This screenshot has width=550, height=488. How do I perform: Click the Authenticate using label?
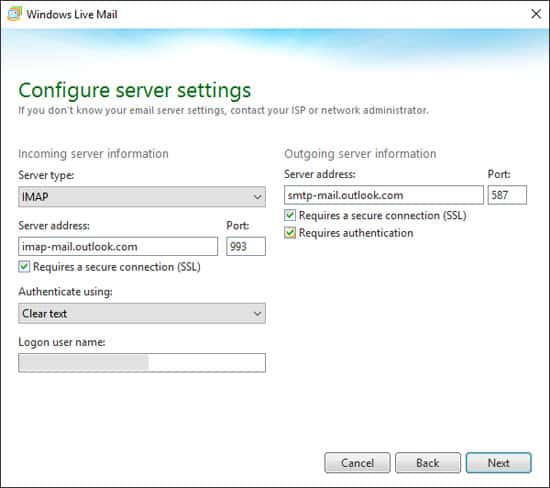click(65, 292)
